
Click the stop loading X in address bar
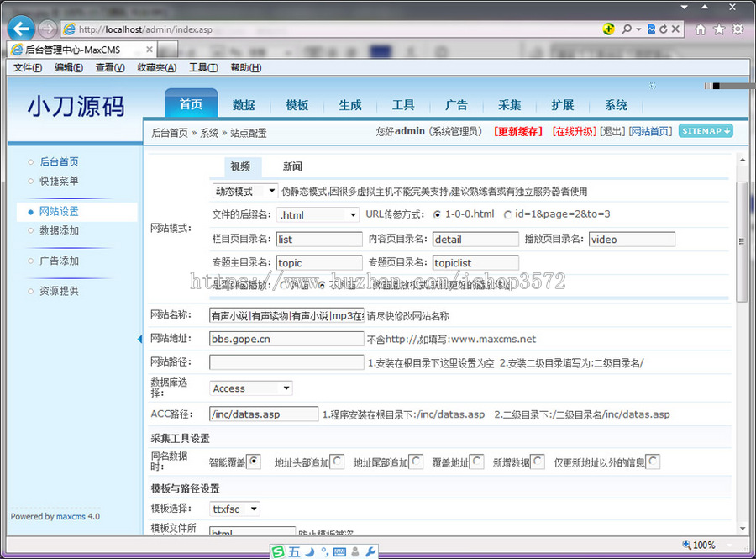675,29
